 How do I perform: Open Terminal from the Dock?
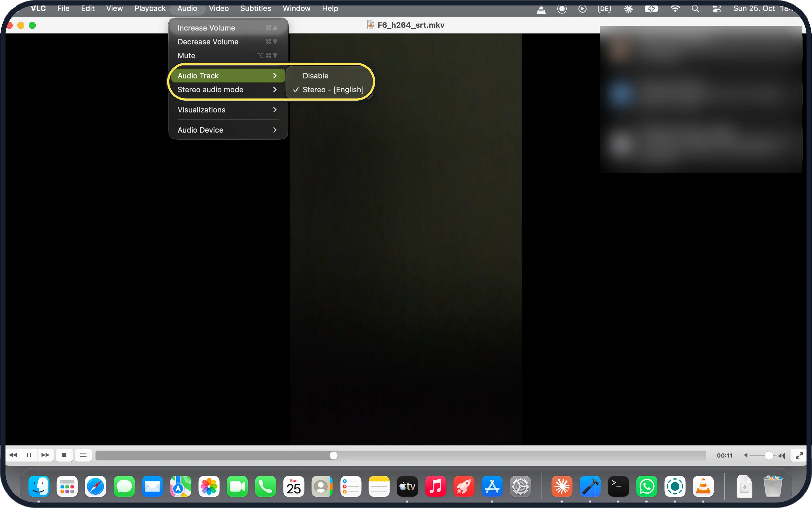point(618,486)
